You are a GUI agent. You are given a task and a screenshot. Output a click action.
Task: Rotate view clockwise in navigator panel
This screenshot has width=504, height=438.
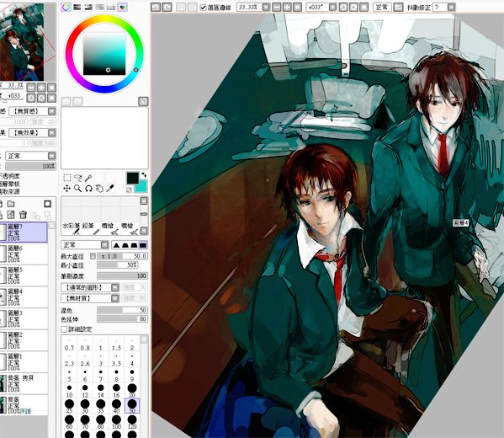(41, 98)
